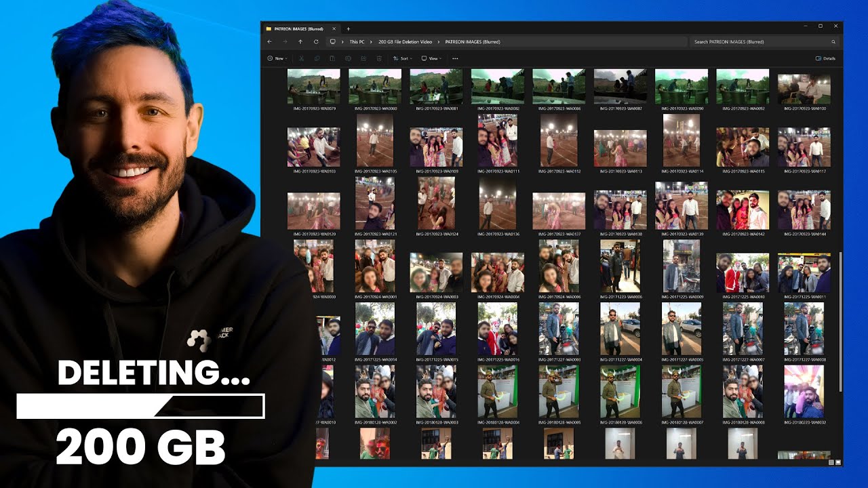Expand the View options dropdown

(x=431, y=59)
